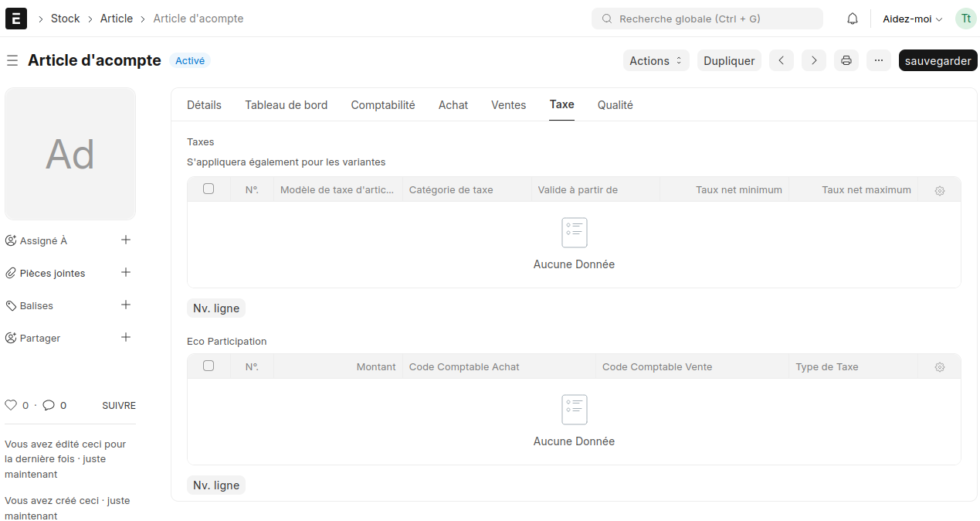Viewport: 980px width, 521px height.
Task: Open the ERPNext home logo
Action: point(16,19)
